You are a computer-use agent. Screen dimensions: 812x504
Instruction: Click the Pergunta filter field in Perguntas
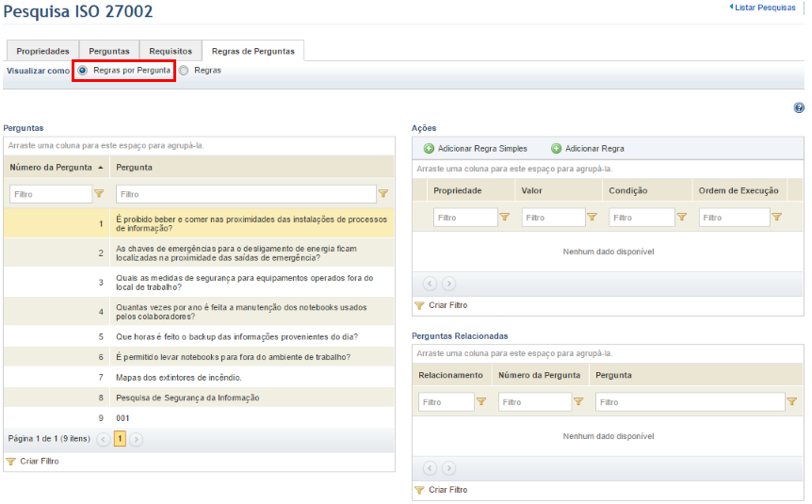[246, 194]
